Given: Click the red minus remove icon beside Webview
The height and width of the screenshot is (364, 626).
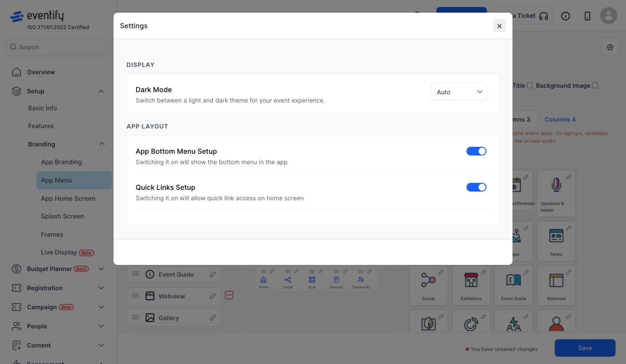Looking at the screenshot, I should click(229, 295).
